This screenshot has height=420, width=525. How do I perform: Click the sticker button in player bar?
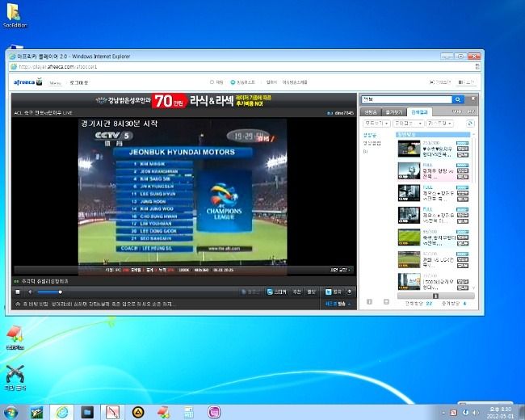277,292
